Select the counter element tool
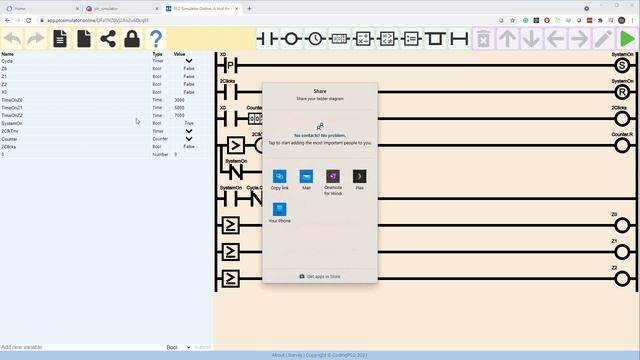 339,39
